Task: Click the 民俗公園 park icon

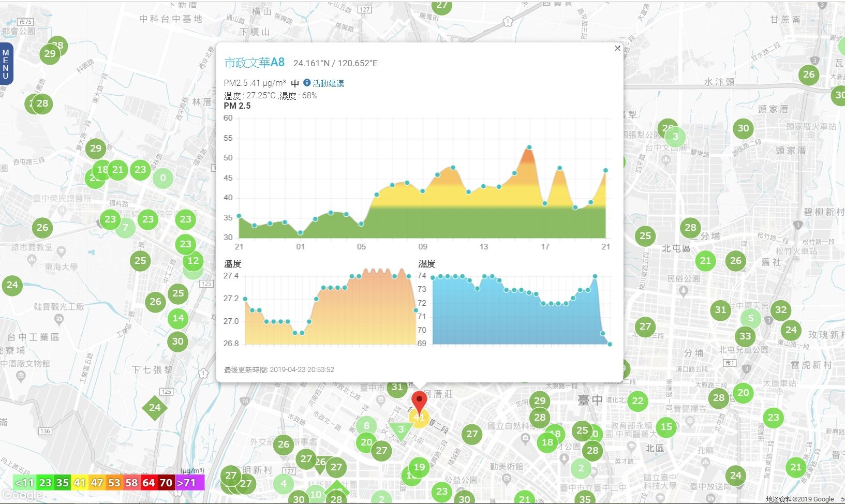Action: tap(684, 290)
